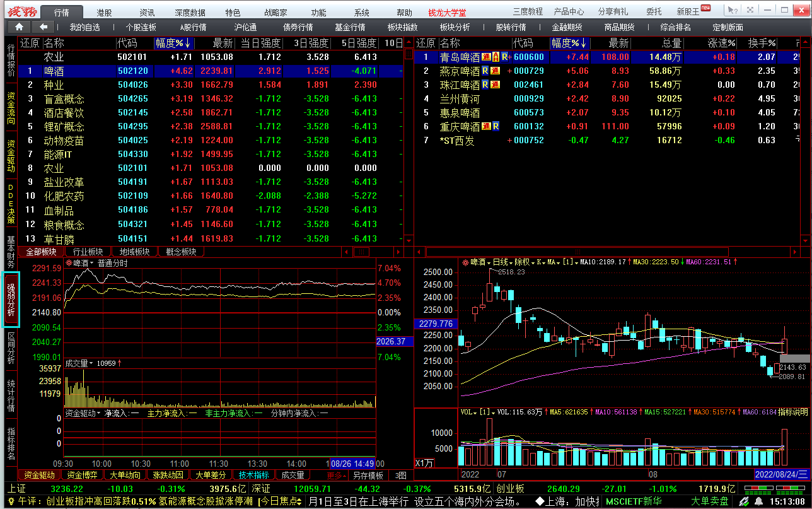
Task: Open the 港股 menu
Action: point(105,12)
